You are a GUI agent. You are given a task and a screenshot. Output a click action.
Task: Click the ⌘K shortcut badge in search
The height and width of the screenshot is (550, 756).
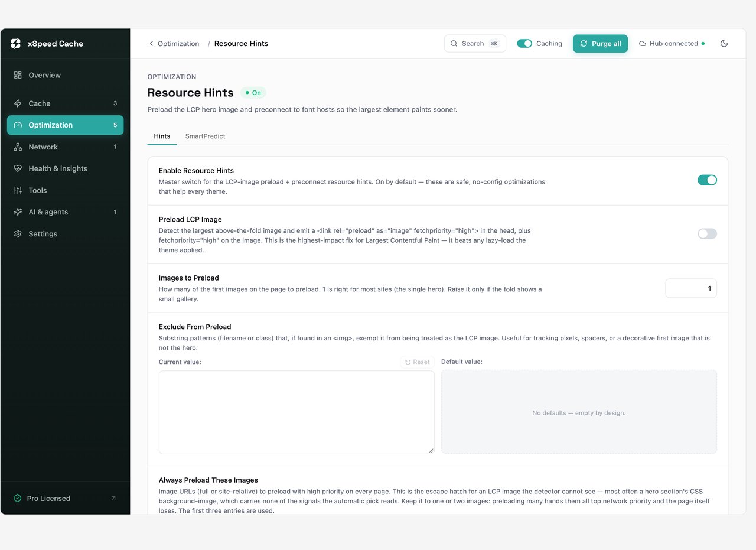coord(494,44)
